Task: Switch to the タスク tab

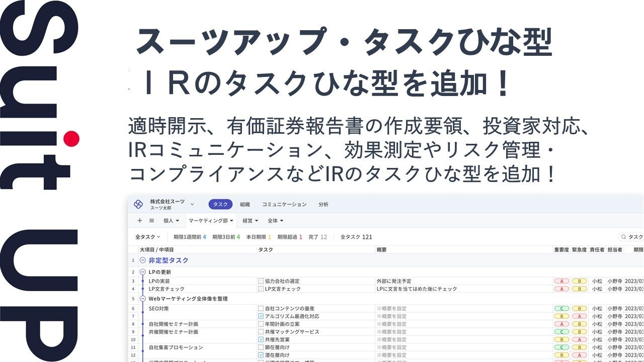Action: 220,204
